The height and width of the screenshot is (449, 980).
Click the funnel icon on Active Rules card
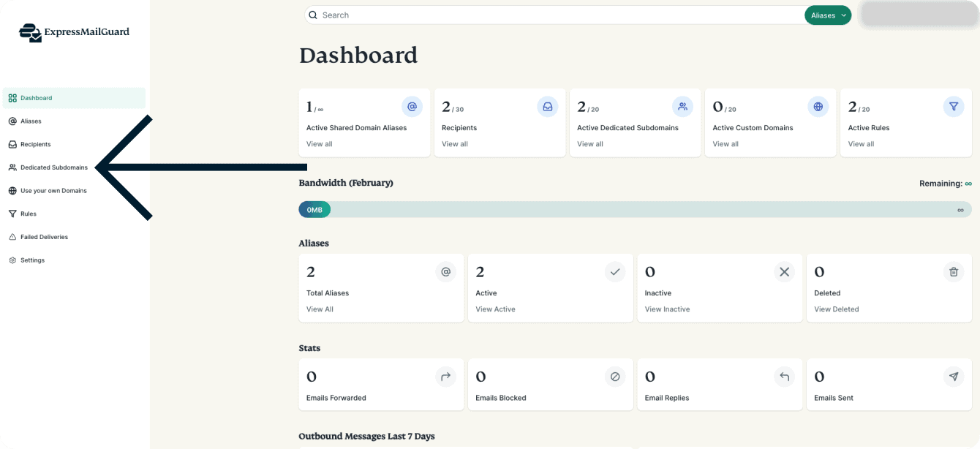click(953, 107)
